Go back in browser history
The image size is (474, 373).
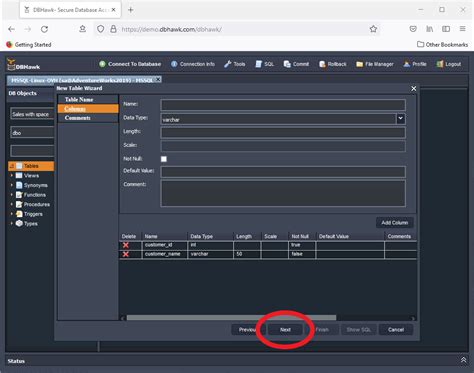click(x=11, y=29)
